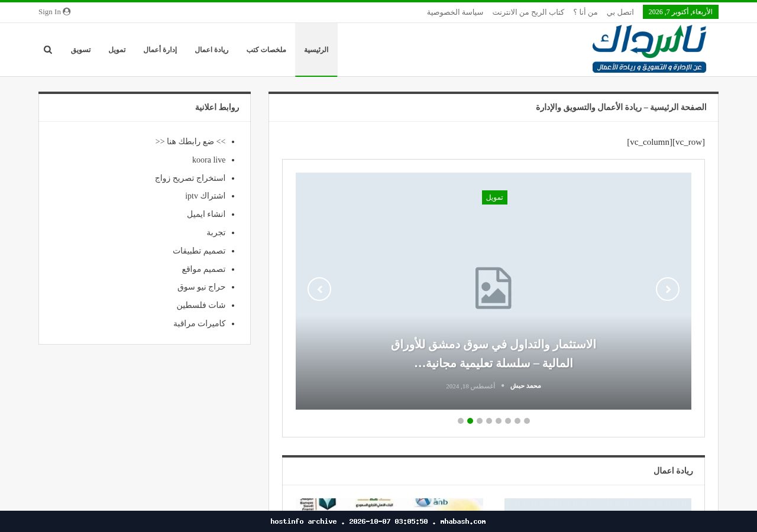Viewport: 757px width, 532px height.
Task: Open اشتراك iptv sidebar link
Action: coord(205,196)
